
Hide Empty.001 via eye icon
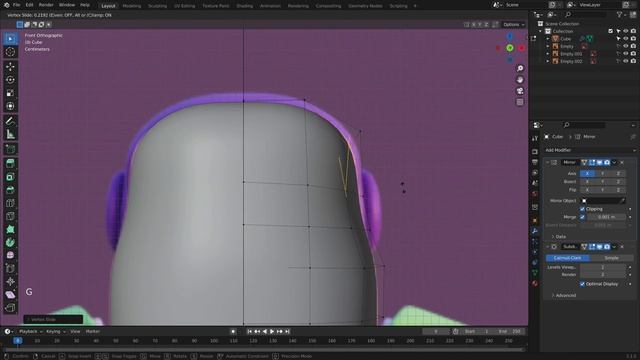(x=625, y=53)
